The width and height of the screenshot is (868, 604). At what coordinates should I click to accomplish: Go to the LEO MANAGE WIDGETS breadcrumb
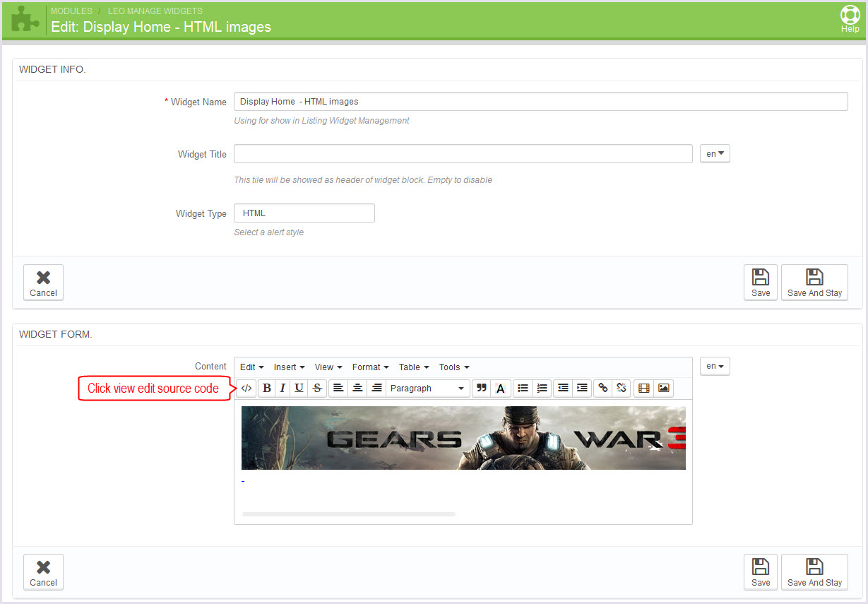coord(155,11)
